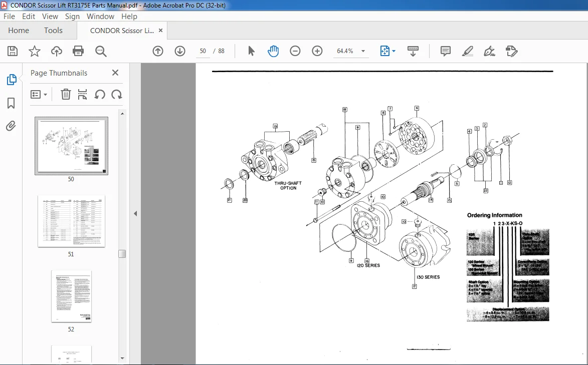Image resolution: width=588 pixels, height=365 pixels.
Task: Click the thumbnails scrollbar up arrow
Action: [122, 113]
